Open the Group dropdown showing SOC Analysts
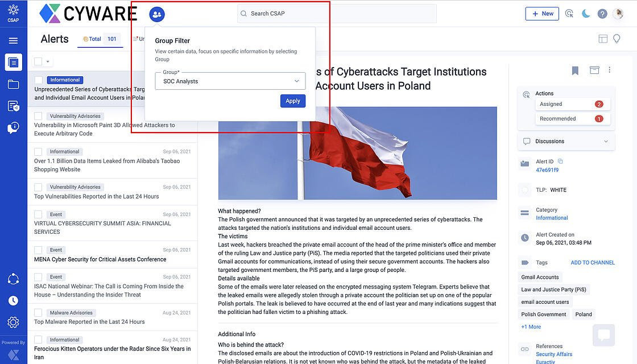637x364 pixels. click(x=230, y=81)
